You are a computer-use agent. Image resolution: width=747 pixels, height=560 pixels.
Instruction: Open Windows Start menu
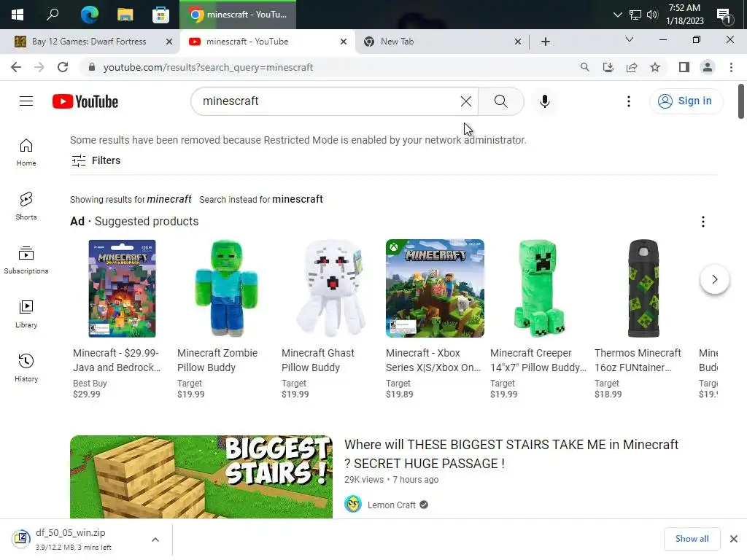coord(18,15)
